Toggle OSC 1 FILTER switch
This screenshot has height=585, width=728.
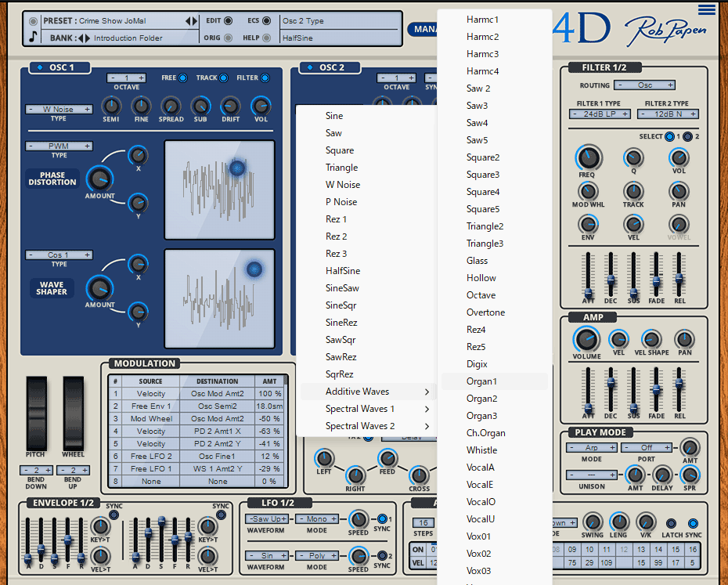265,78
